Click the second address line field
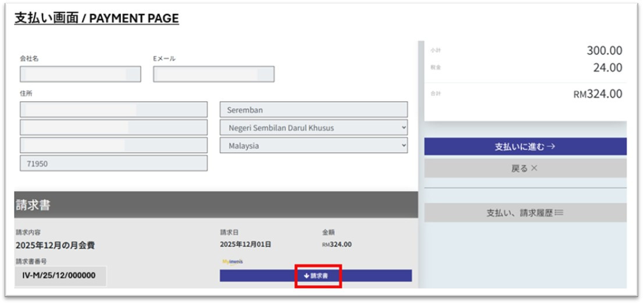This screenshot has height=304, width=644. [x=113, y=127]
